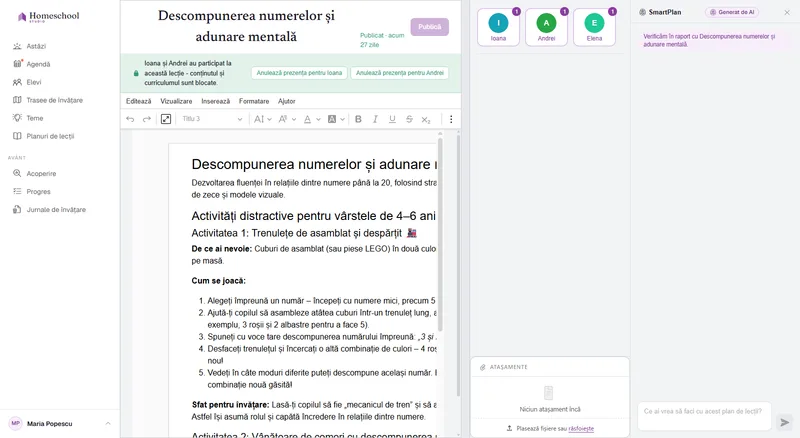The height and width of the screenshot is (438, 800).
Task: Apply bold formatting
Action: click(x=358, y=119)
